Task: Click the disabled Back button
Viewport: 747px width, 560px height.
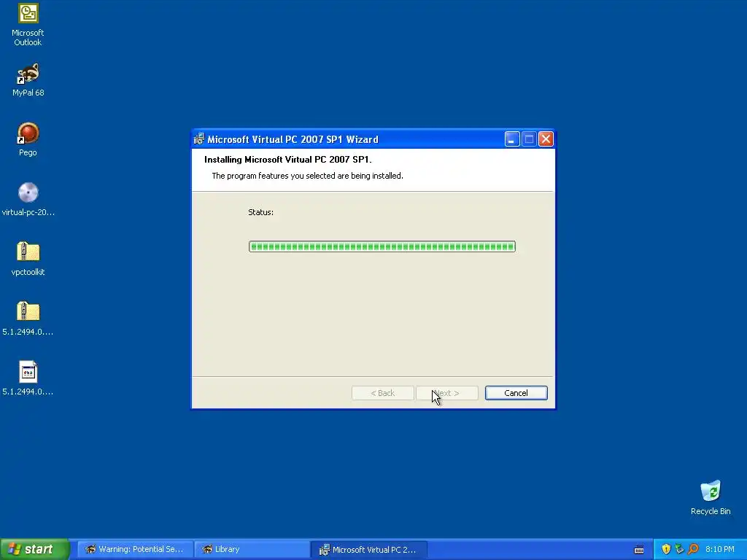Action: 382,393
